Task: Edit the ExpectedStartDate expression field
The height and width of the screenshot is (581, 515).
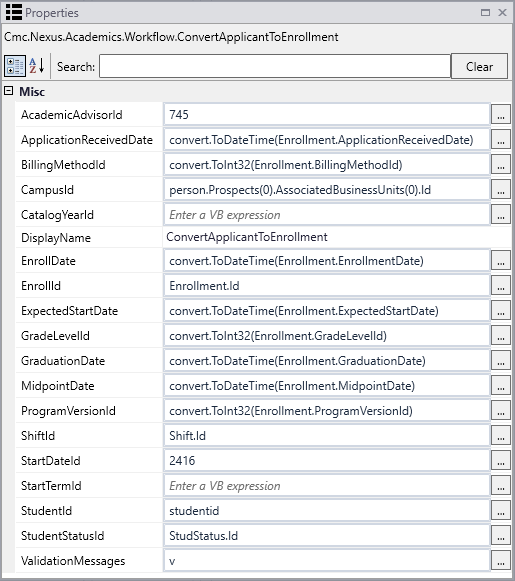Action: [x=327, y=311]
